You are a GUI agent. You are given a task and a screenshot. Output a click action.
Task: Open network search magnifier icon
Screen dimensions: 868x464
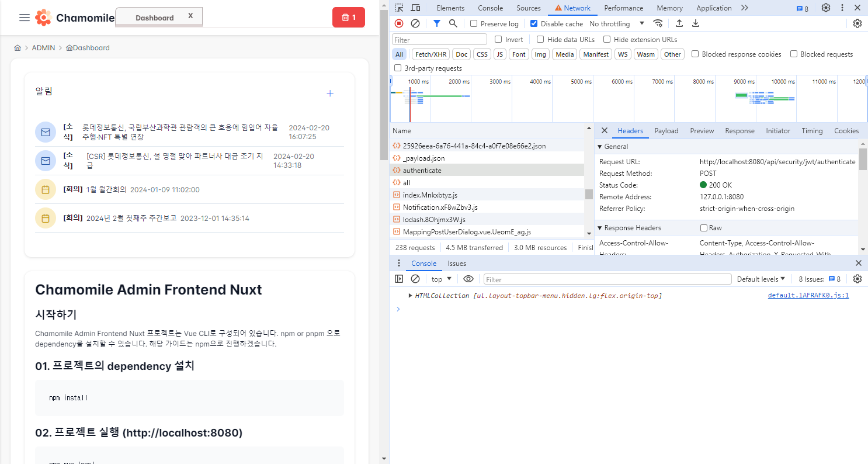click(x=453, y=23)
